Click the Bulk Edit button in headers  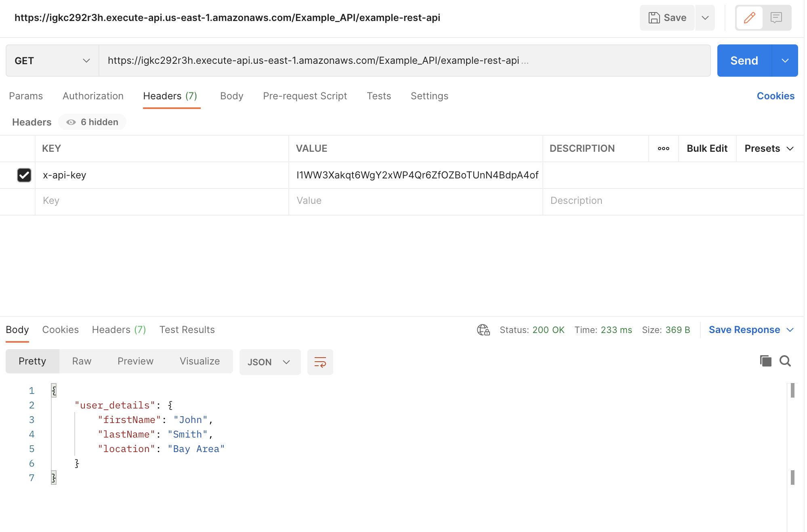coord(707,148)
